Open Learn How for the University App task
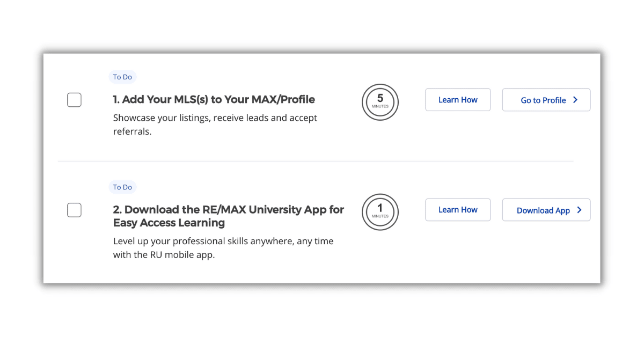This screenshot has height=337, width=644. pos(458,210)
